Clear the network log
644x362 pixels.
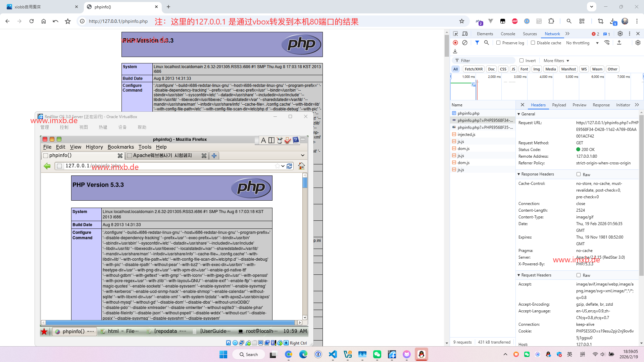[465, 43]
